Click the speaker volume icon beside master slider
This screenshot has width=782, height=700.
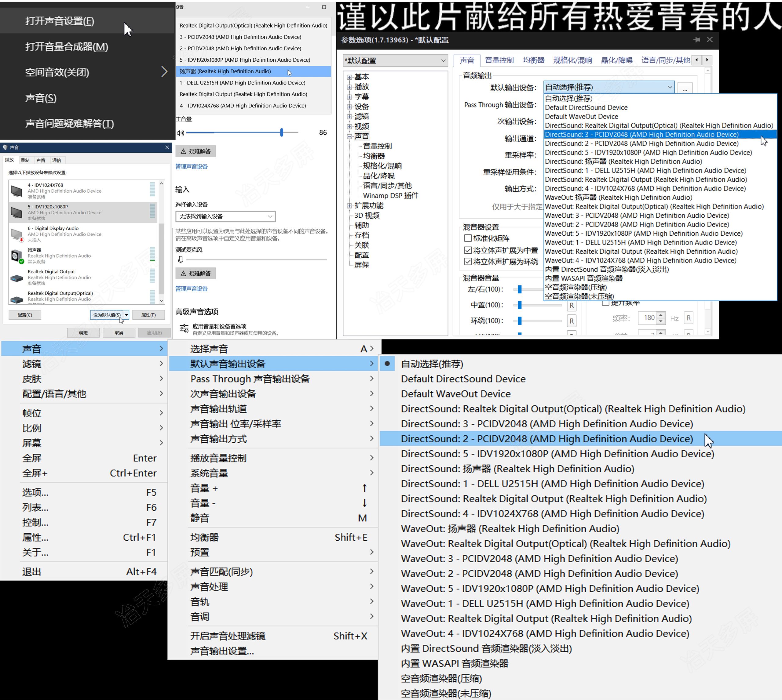[x=180, y=133]
